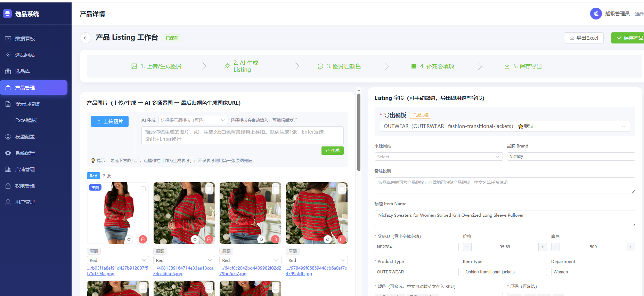644x296 pixels.
Task: Delete the image linked 79bd5c67.jpg
Action: point(275,239)
